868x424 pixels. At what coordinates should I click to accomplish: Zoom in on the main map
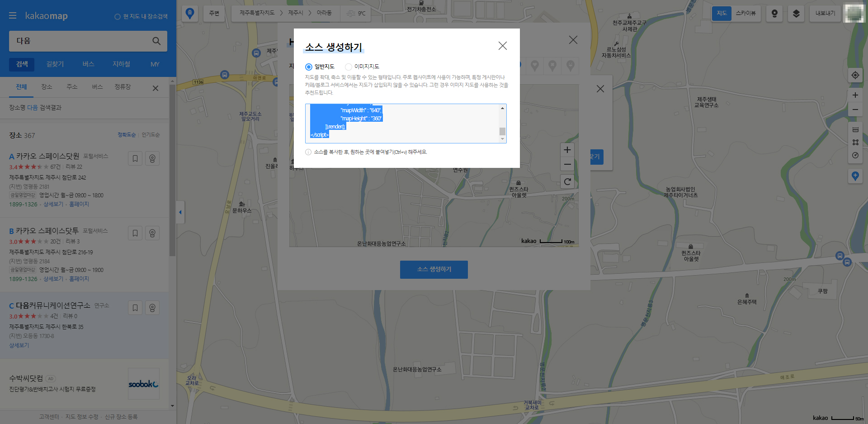click(855, 95)
